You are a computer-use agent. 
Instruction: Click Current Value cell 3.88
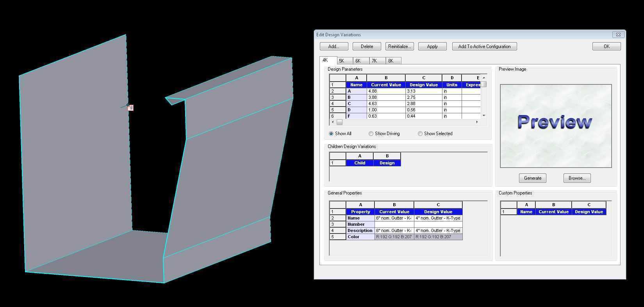pyautogui.click(x=386, y=97)
